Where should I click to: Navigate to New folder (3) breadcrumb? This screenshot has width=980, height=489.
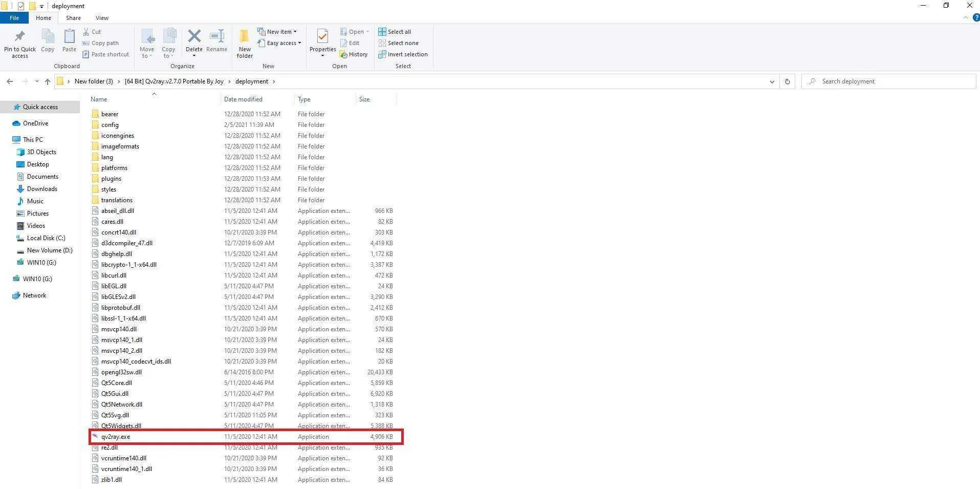point(94,81)
